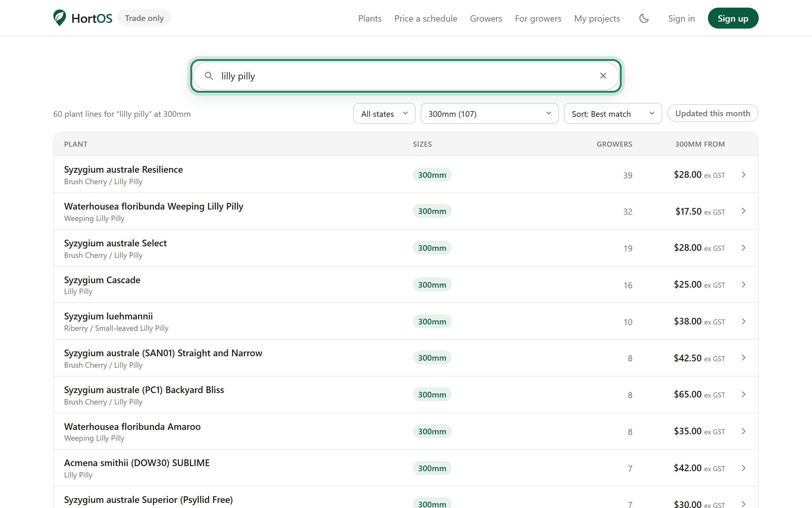Open the For growers nav item
Viewport: 812px width, 508px height.
[538, 18]
